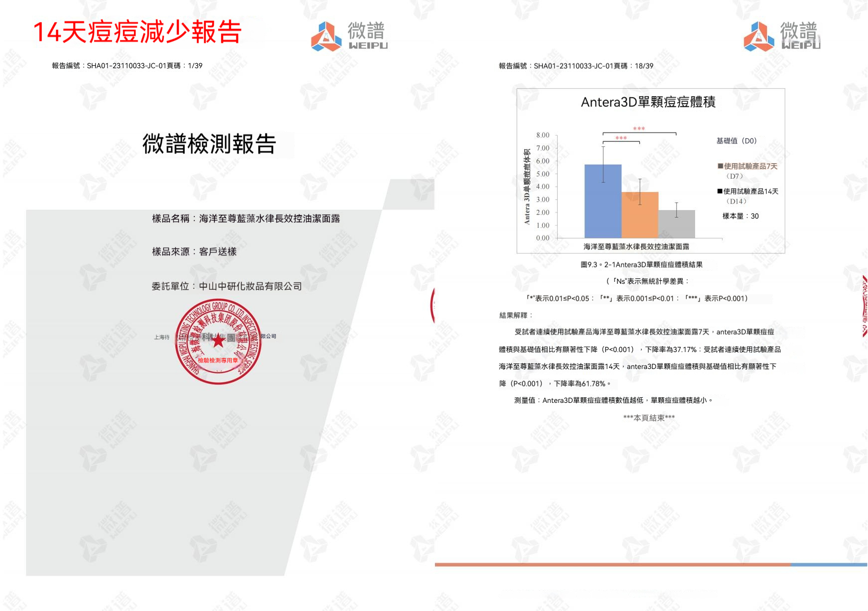868x611 pixels.
Task: Click the red star in the stamp center
Action: [x=218, y=341]
